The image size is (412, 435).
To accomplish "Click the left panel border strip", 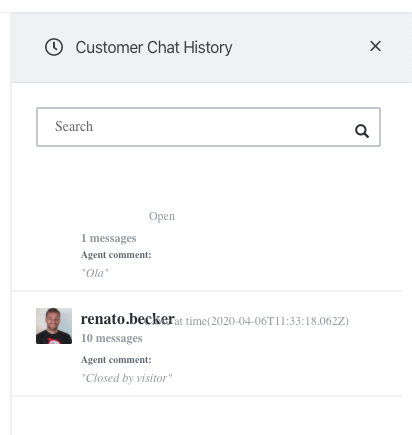I will coord(5,223).
